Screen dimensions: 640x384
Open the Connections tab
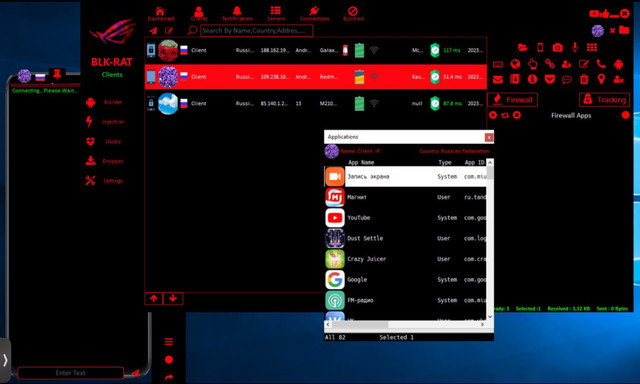click(314, 13)
